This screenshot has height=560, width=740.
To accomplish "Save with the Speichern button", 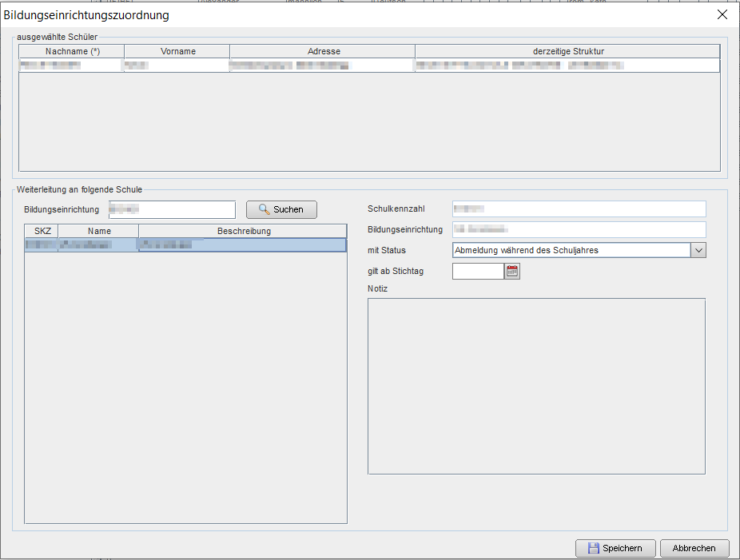I will pos(615,549).
